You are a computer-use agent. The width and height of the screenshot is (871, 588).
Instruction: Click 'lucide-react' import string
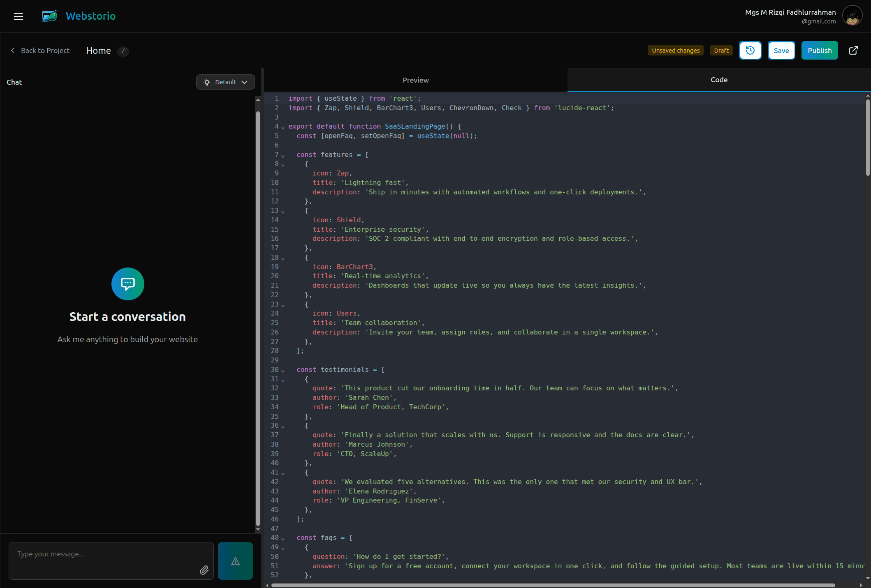[x=582, y=108]
